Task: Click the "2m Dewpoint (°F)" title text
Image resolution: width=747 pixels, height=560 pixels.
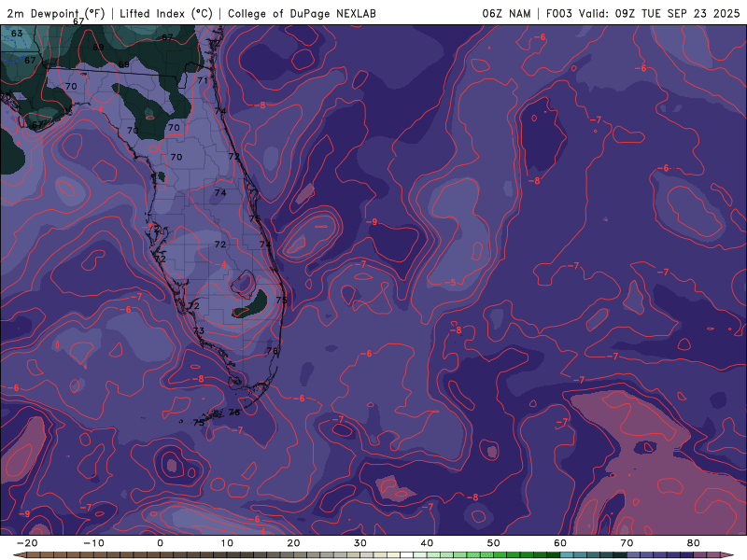Action: [56, 13]
